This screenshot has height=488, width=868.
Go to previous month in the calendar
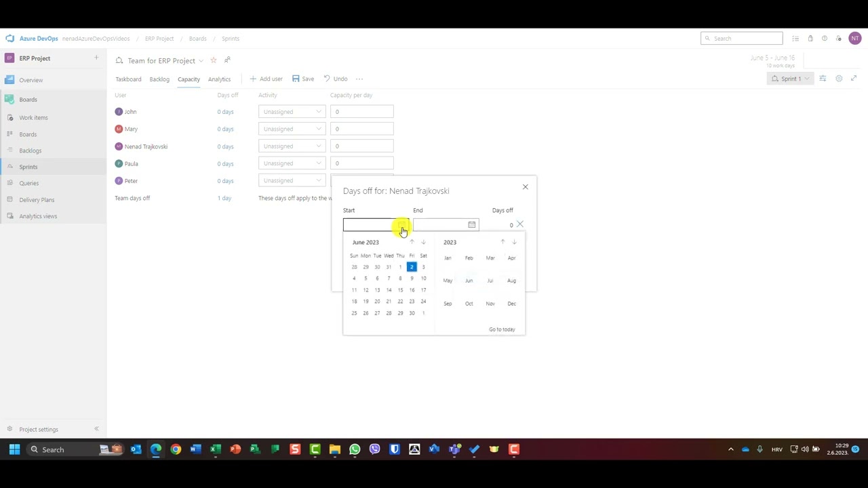click(x=412, y=242)
